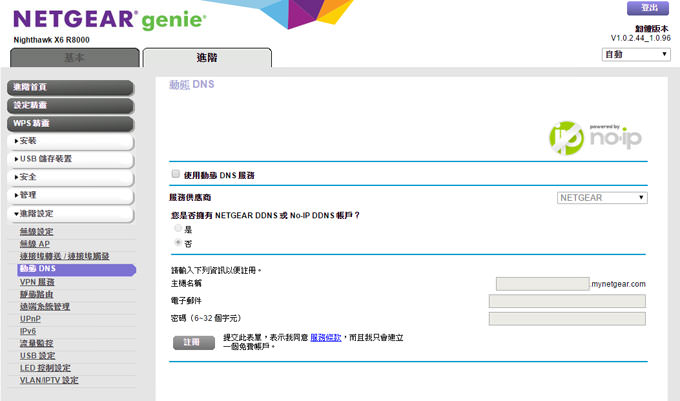Expand the 安全 menu section

tap(70, 177)
